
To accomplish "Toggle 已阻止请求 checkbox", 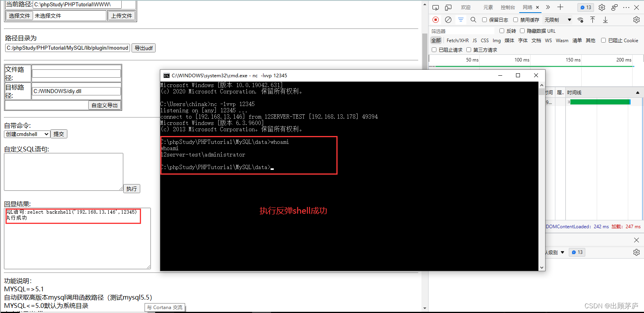I will click(x=434, y=50).
